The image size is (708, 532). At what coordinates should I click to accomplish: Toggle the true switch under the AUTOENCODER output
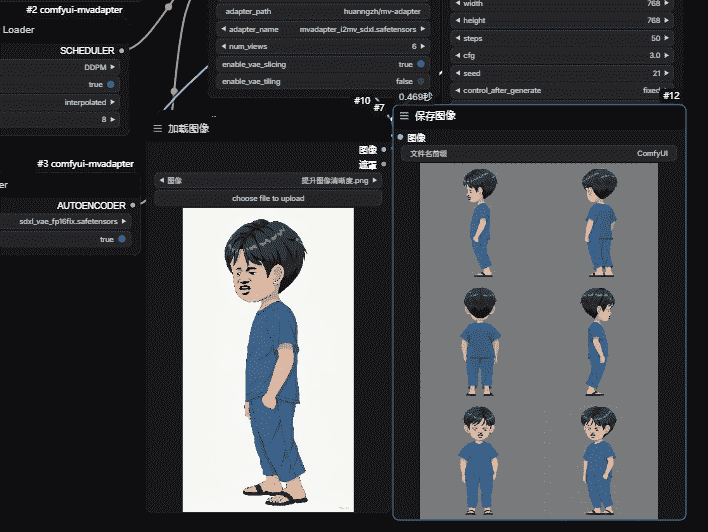point(123,239)
